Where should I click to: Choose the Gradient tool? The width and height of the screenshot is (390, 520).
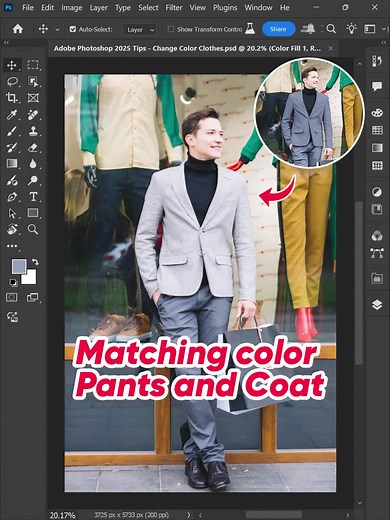tap(12, 164)
